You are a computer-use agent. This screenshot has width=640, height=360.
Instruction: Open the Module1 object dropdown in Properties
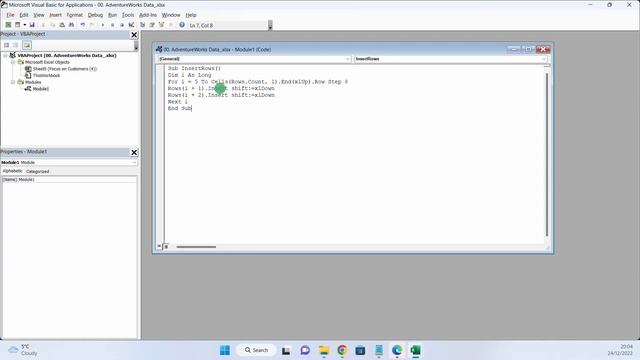134,162
